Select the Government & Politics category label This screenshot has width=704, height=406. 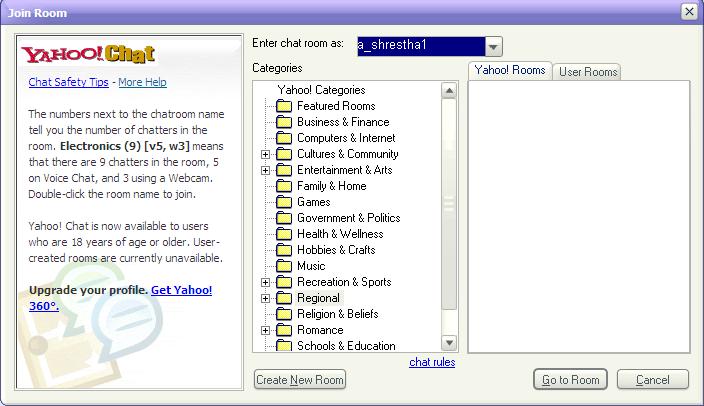point(349,218)
